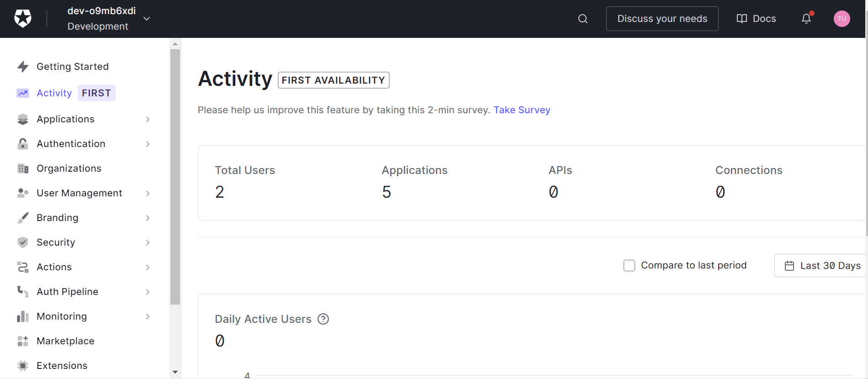
Task: Open the Monitoring menu item
Action: tap(84, 316)
